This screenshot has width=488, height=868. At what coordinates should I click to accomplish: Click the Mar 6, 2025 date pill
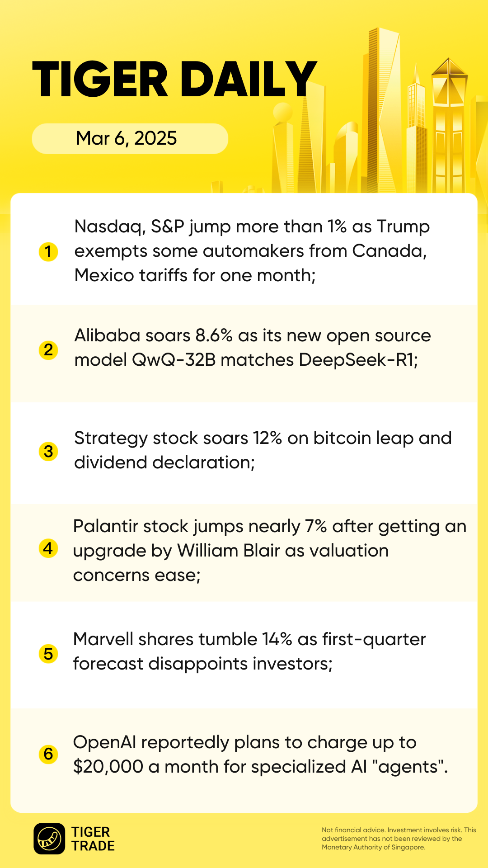130,138
